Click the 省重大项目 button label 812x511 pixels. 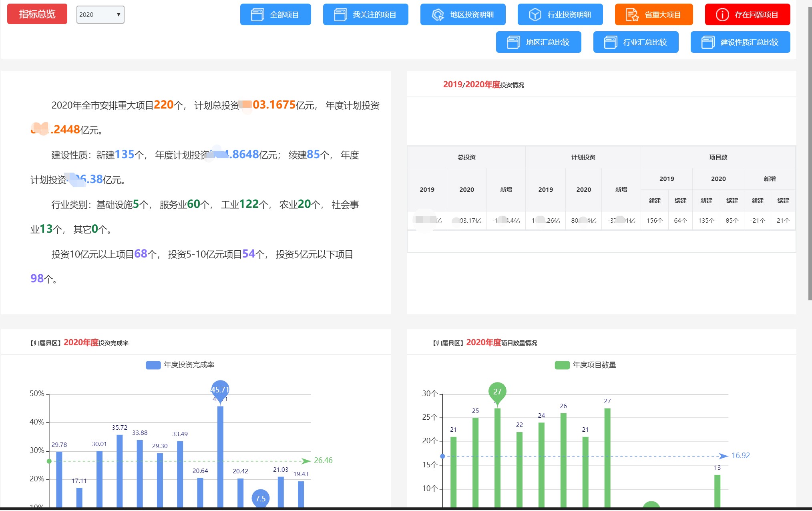click(663, 15)
